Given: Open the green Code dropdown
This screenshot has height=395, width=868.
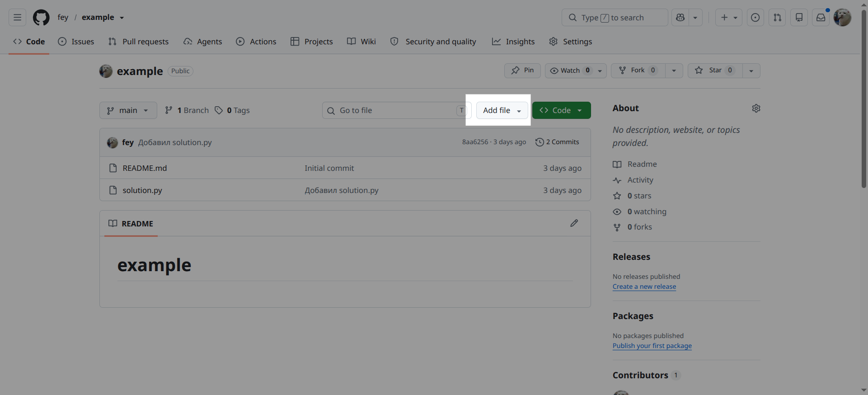Looking at the screenshot, I should coord(562,110).
